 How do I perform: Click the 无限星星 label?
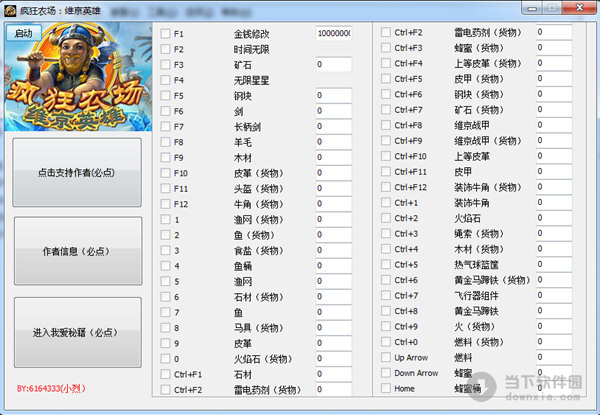pyautogui.click(x=251, y=80)
